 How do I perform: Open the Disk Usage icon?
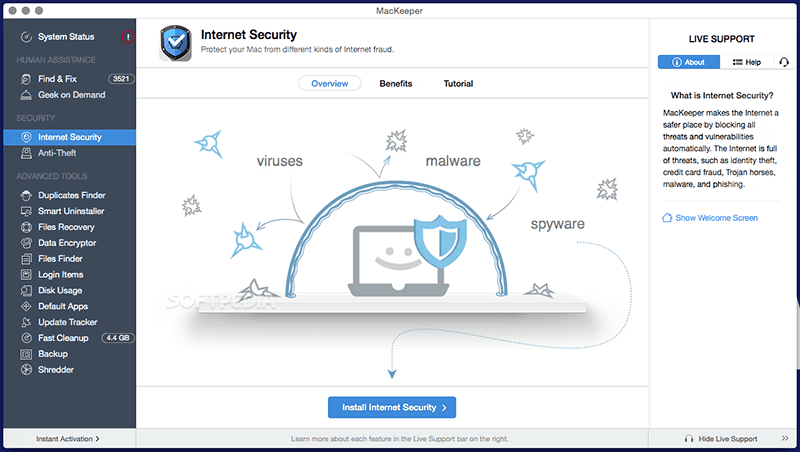26,290
